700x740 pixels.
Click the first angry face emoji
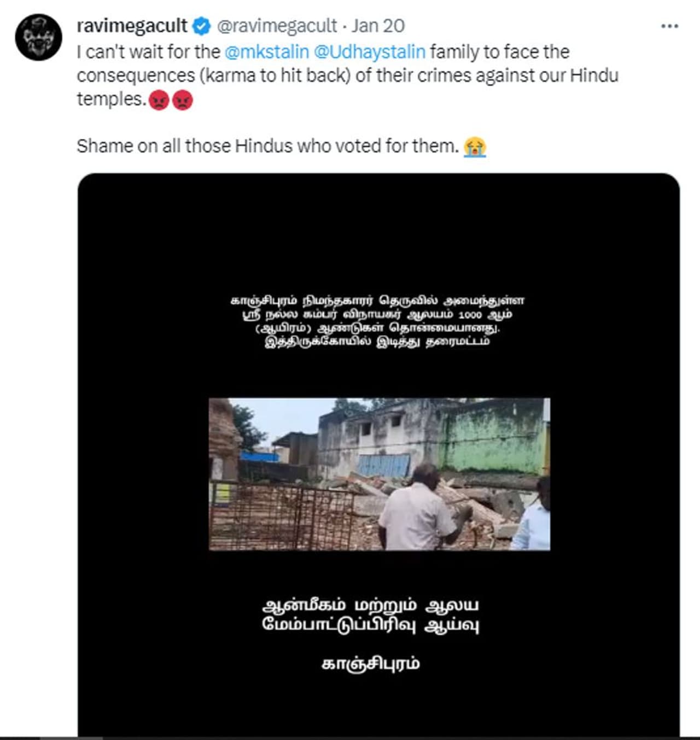(x=159, y=100)
